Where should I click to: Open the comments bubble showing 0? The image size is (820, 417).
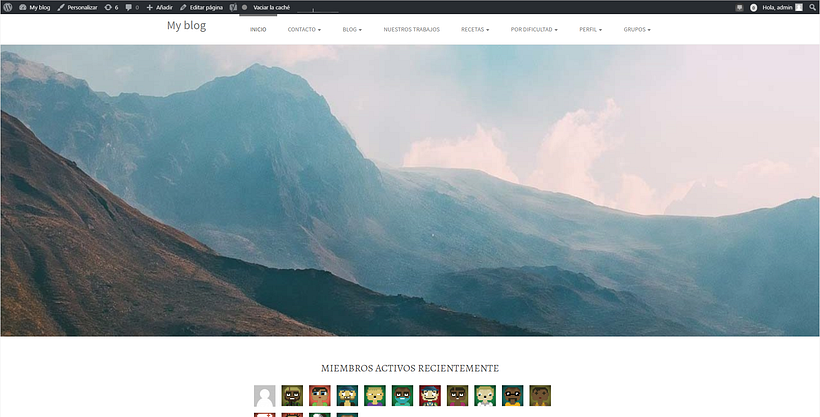coord(132,7)
